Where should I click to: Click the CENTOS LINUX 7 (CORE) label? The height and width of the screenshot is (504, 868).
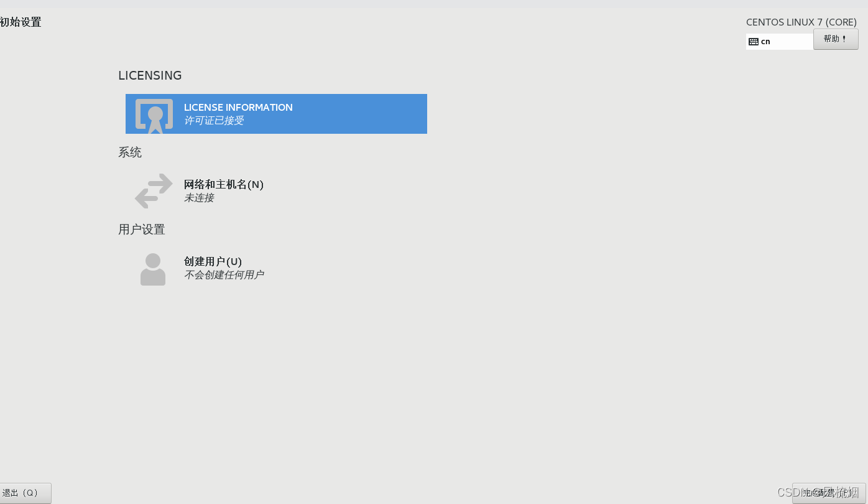pyautogui.click(x=801, y=22)
